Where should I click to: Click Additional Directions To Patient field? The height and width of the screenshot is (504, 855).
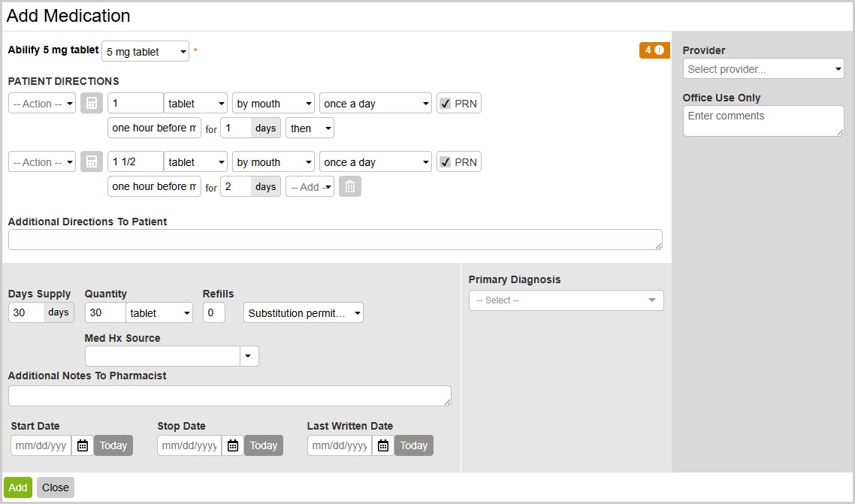335,240
